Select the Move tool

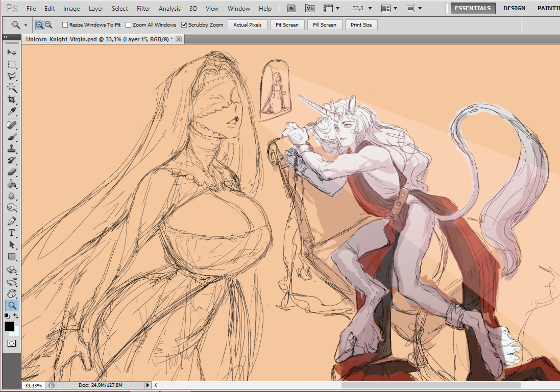(11, 53)
